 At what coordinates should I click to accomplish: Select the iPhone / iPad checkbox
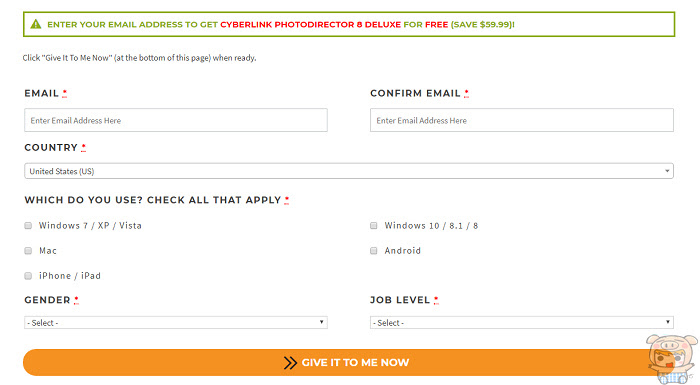point(28,276)
